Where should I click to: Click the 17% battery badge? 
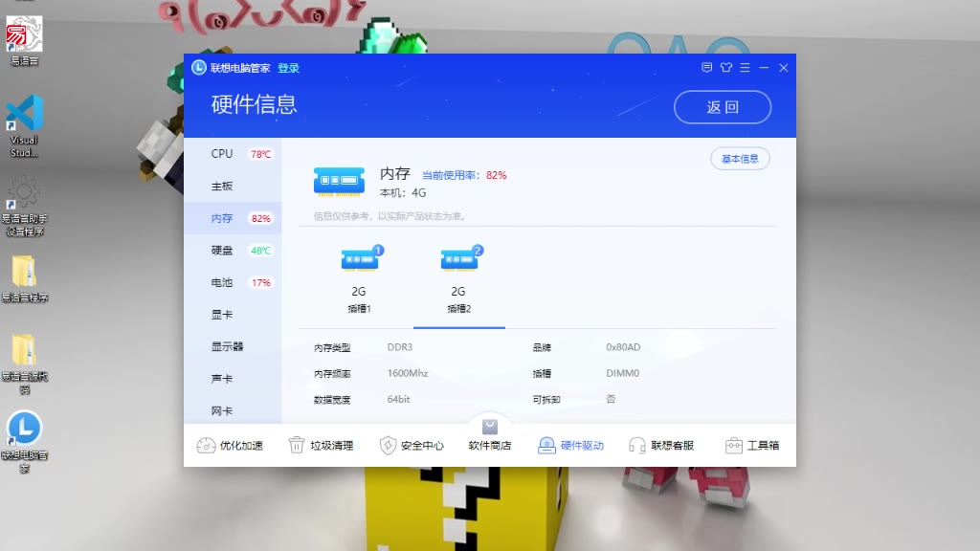point(260,282)
